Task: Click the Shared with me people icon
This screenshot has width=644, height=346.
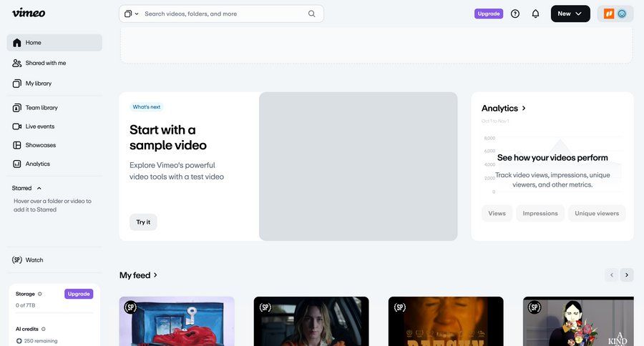Action: (17, 63)
